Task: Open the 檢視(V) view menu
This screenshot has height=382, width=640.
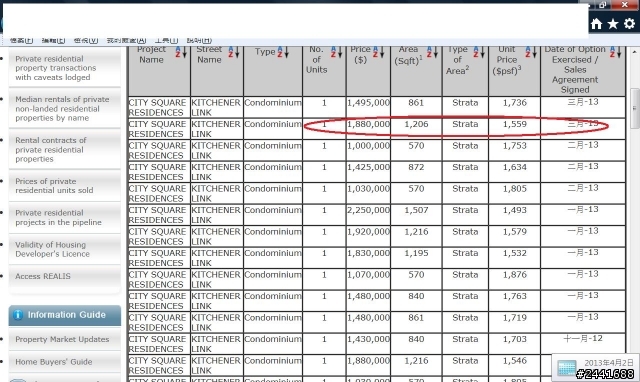Action: click(86, 40)
